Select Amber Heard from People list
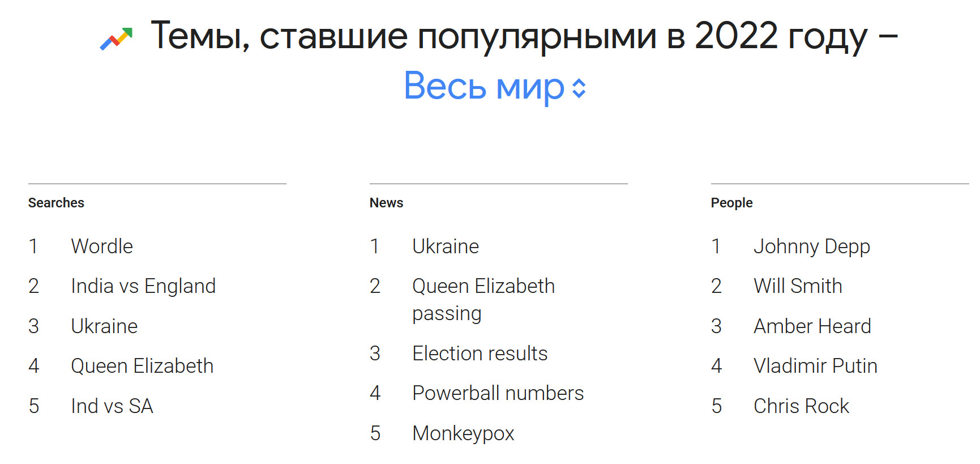 tap(812, 326)
